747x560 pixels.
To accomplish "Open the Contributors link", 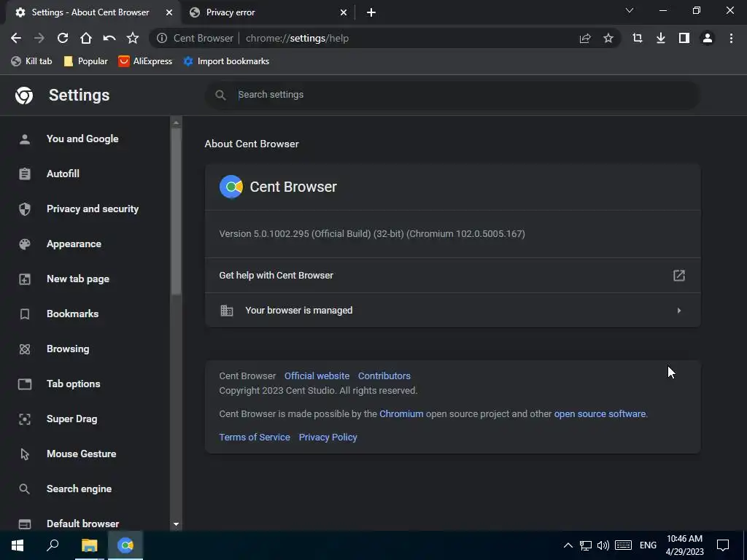I will pyautogui.click(x=384, y=376).
